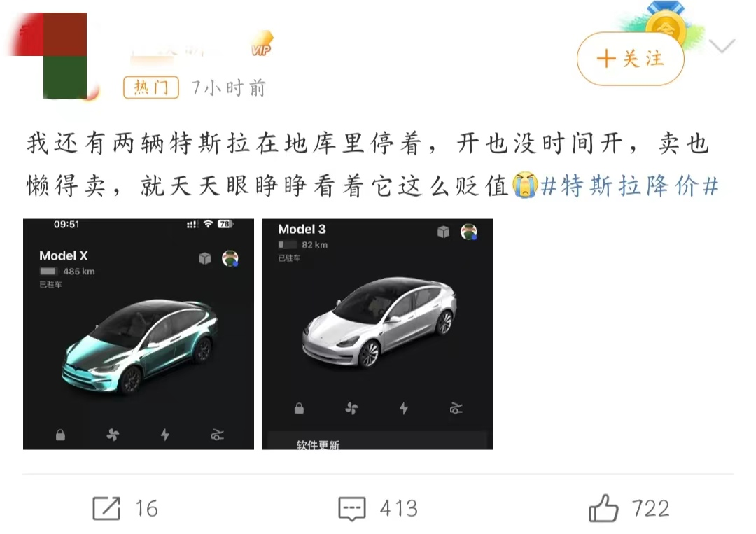Image resolution: width=756 pixels, height=534 pixels.
Task: Click the 软件更新 software update bar
Action: click(377, 441)
